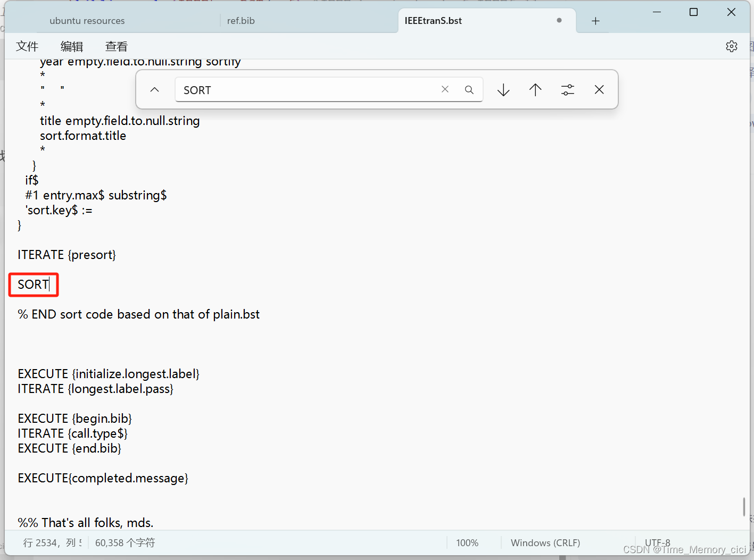Viewport: 754px width, 560px height.
Task: Click the vertical scrollbar thumb
Action: pyautogui.click(x=744, y=506)
